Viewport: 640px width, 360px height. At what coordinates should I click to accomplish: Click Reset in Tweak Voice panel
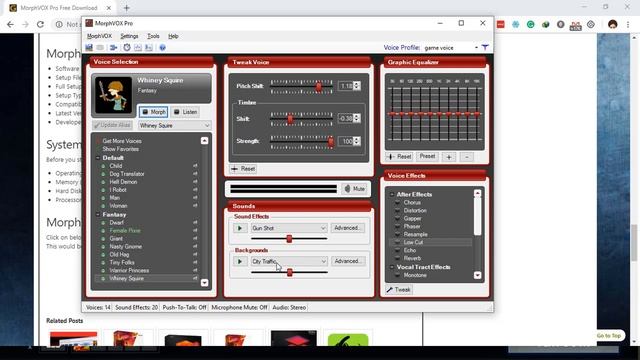coord(243,169)
